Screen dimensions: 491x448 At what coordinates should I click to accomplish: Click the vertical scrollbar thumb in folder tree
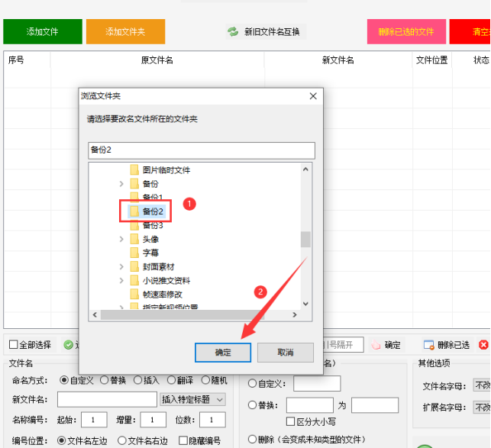305,240
